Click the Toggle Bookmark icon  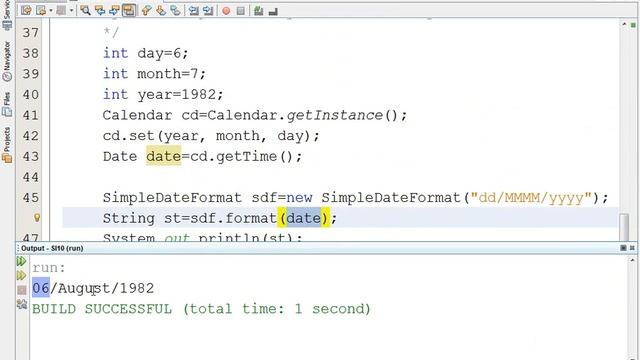coord(176,10)
